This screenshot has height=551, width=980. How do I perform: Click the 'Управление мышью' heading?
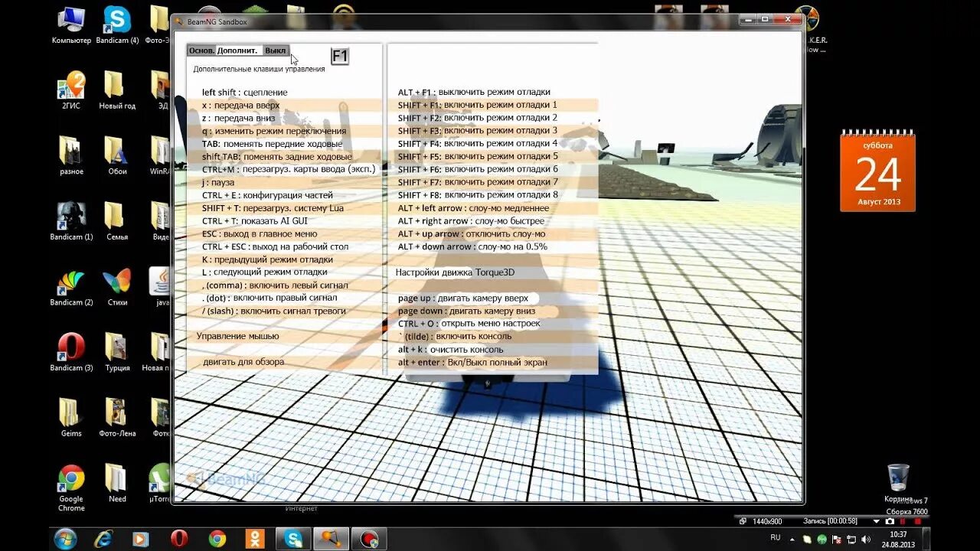237,336
